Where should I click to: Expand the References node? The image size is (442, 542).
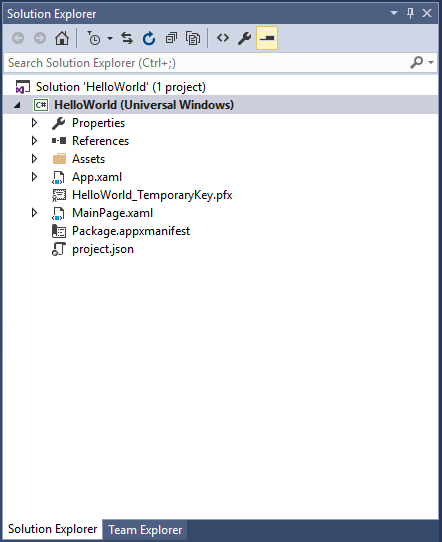point(34,141)
